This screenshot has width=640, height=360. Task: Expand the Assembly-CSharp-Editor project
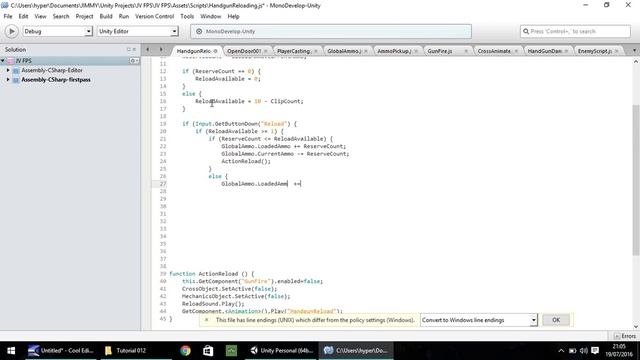pos(8,70)
